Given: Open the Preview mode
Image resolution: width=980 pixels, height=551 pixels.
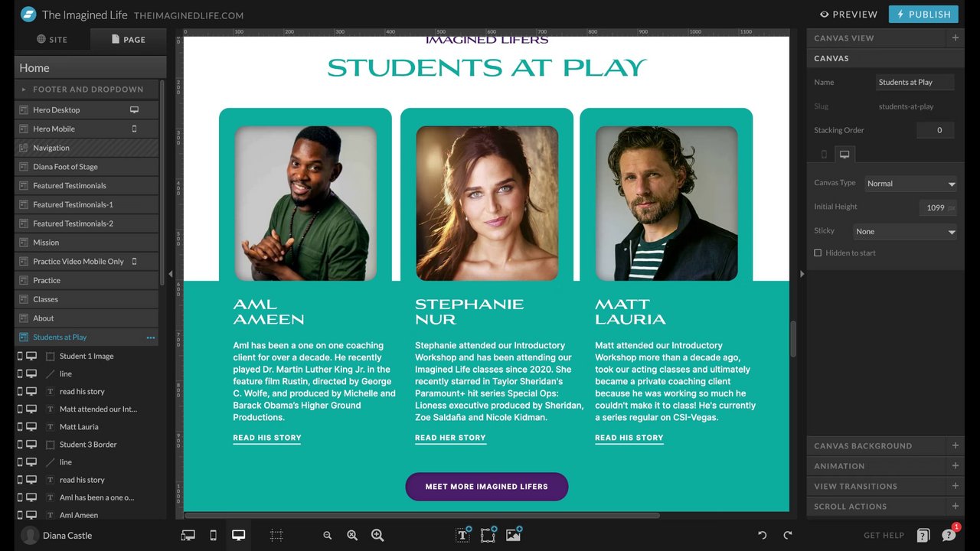Looking at the screenshot, I should (848, 14).
